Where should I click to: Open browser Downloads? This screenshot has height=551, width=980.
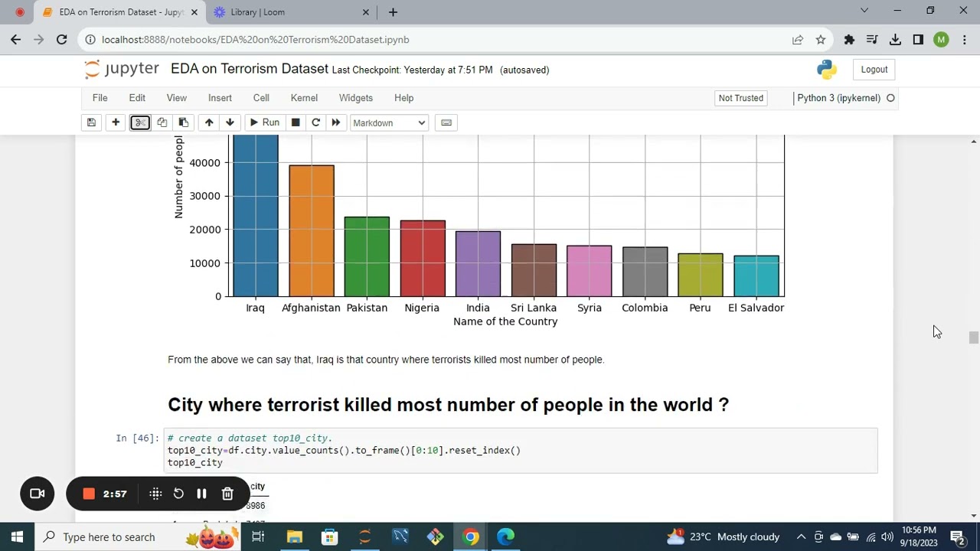point(895,40)
